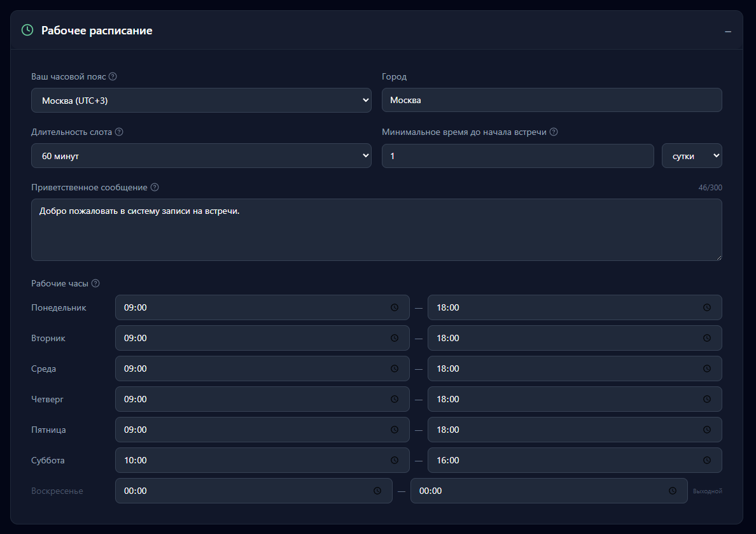The height and width of the screenshot is (534, 756).
Task: Open the Москва (UTC+3) timezone dropdown
Action: tap(201, 101)
